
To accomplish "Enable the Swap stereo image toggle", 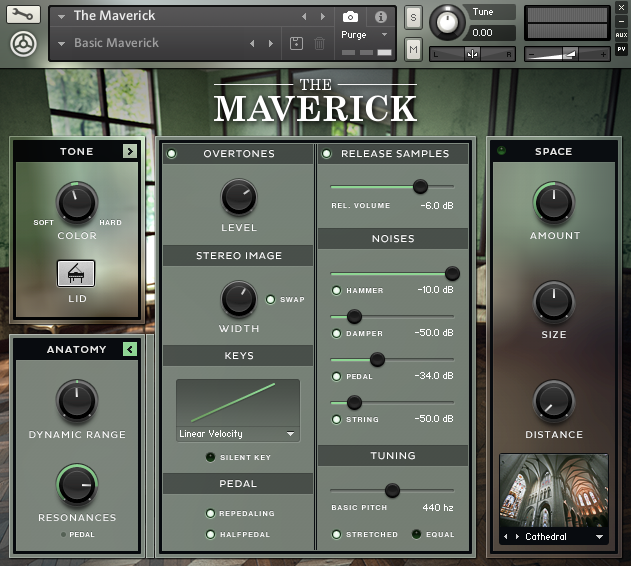I will pyautogui.click(x=270, y=300).
